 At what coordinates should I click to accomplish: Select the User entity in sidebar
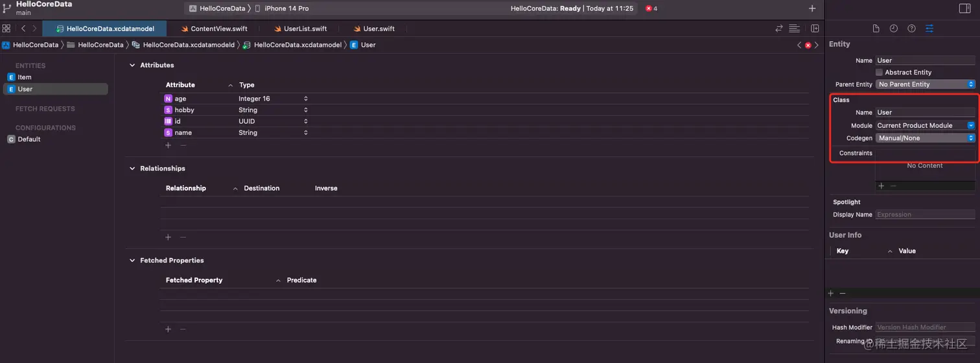click(x=55, y=89)
